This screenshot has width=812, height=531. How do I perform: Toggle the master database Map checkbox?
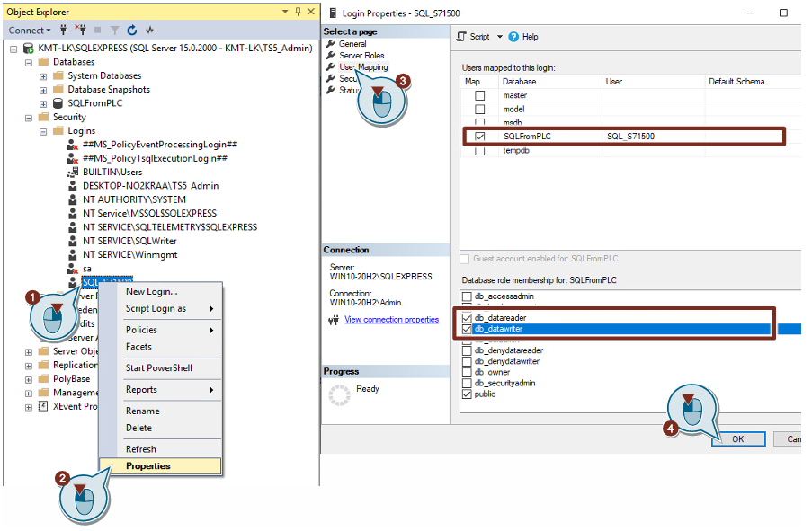coord(479,95)
